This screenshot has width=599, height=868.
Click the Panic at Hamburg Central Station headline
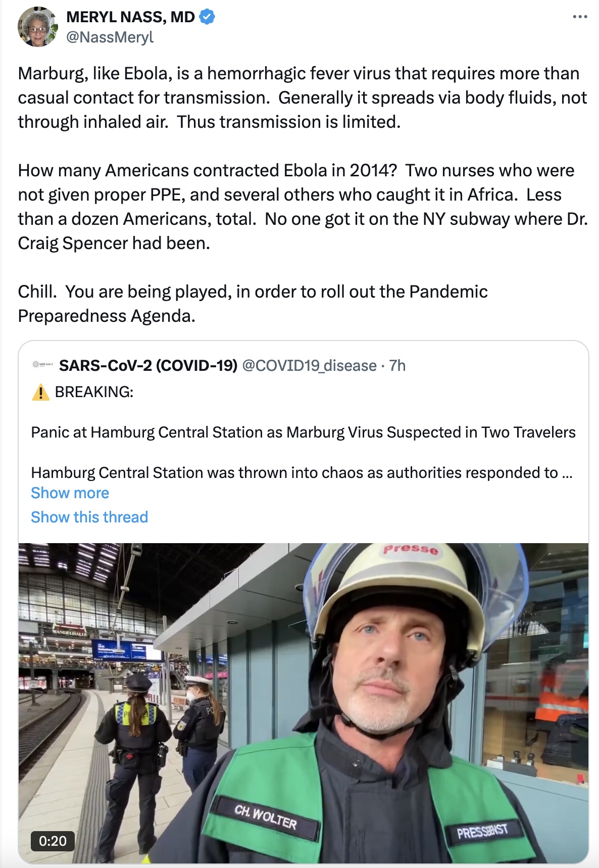(x=303, y=432)
